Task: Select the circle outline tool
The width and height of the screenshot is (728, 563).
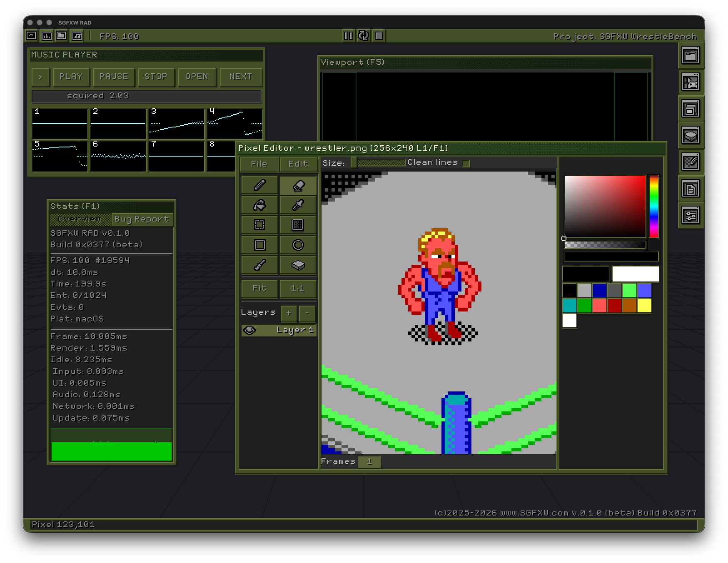Action: [298, 245]
